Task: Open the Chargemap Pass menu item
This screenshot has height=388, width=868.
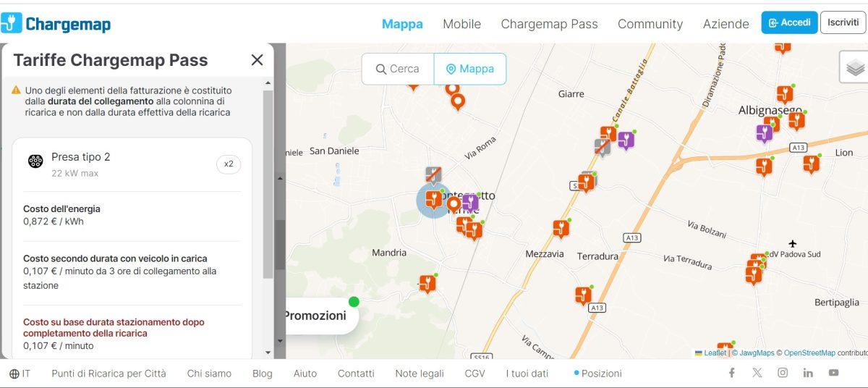Action: tap(549, 24)
